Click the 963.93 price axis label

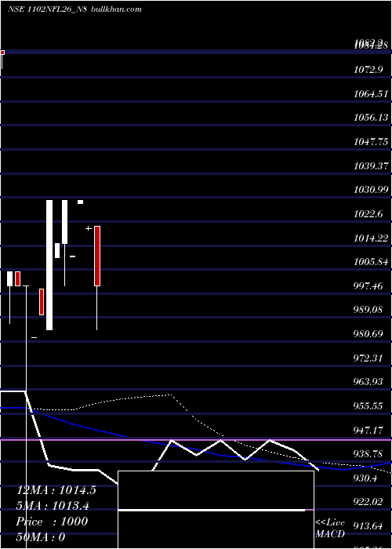[369, 382]
